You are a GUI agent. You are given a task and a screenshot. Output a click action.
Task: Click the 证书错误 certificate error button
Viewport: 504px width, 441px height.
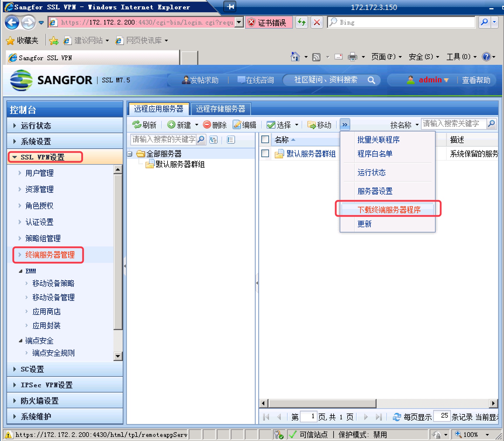[x=269, y=22]
